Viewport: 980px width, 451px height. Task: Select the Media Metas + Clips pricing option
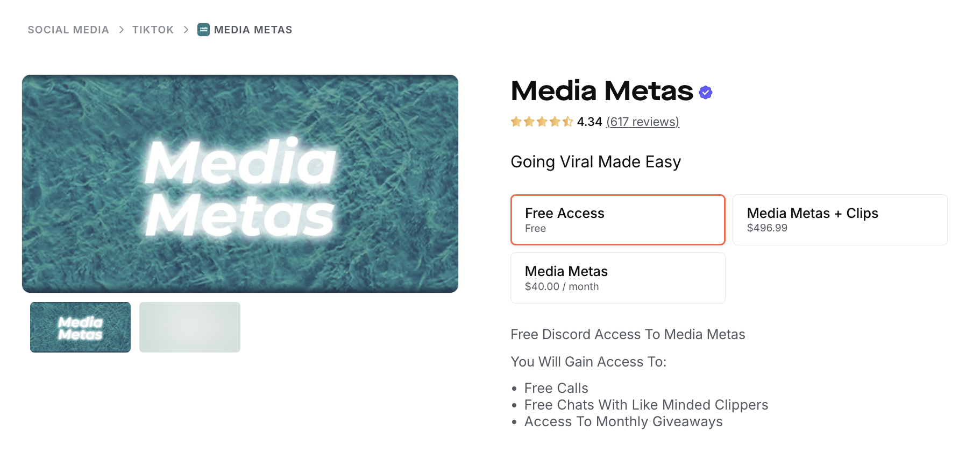[x=839, y=220]
